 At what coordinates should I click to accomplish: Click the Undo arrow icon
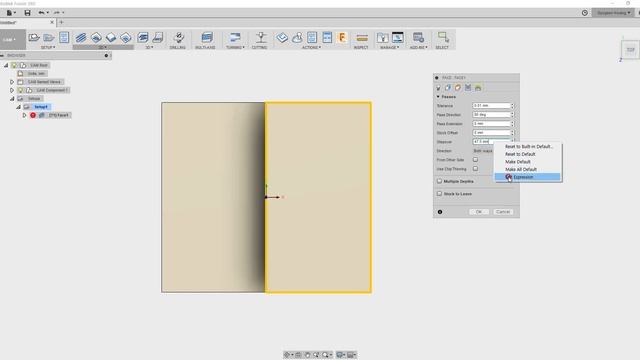[x=41, y=13]
